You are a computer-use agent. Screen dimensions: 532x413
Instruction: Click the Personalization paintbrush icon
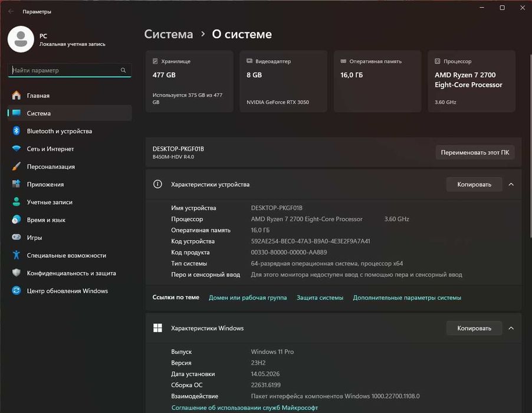pyautogui.click(x=17, y=166)
